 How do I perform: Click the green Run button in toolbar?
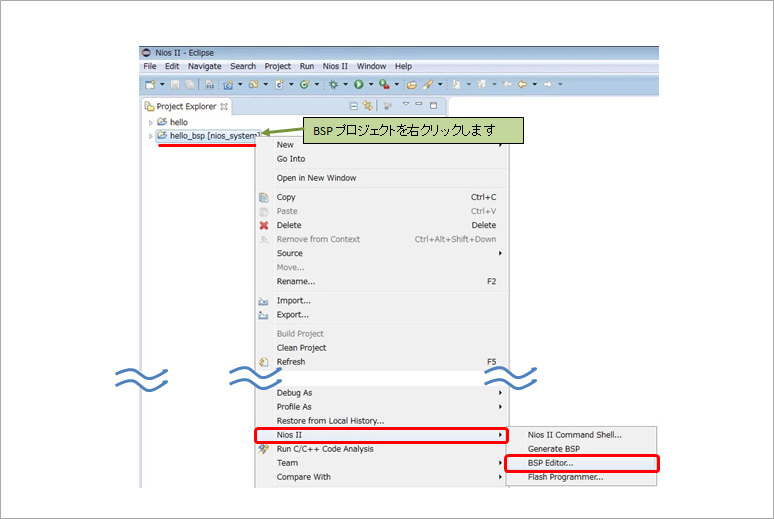point(358,85)
